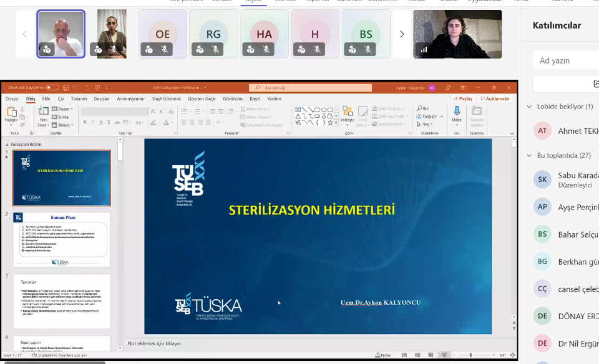Toggle the Otomatik Kaydetme switch
Viewport: 599px width, 364px height.
coord(52,88)
